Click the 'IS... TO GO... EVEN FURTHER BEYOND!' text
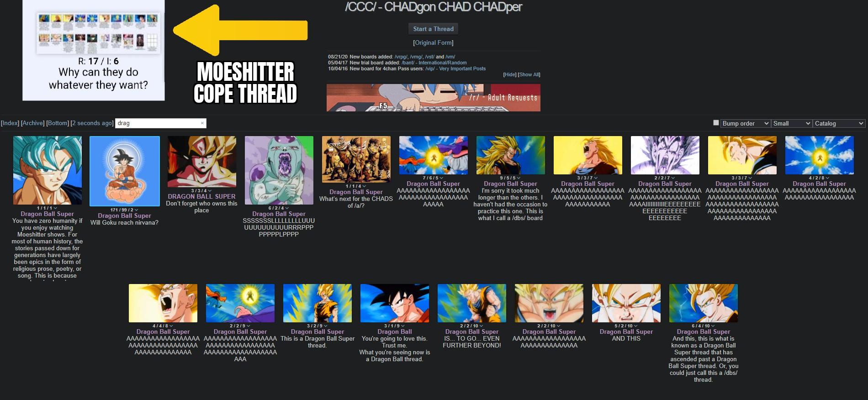The width and height of the screenshot is (868, 400). [x=472, y=342]
